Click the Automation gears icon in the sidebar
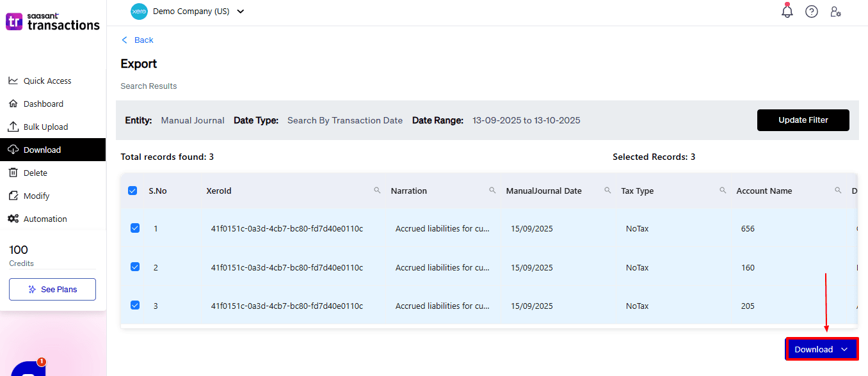Screen dimensions: 868x376 point(13,219)
